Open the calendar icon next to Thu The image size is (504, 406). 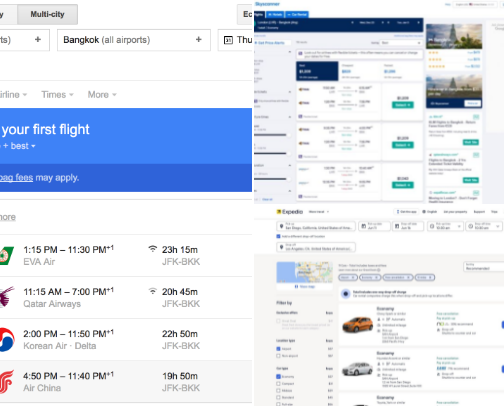(x=228, y=40)
